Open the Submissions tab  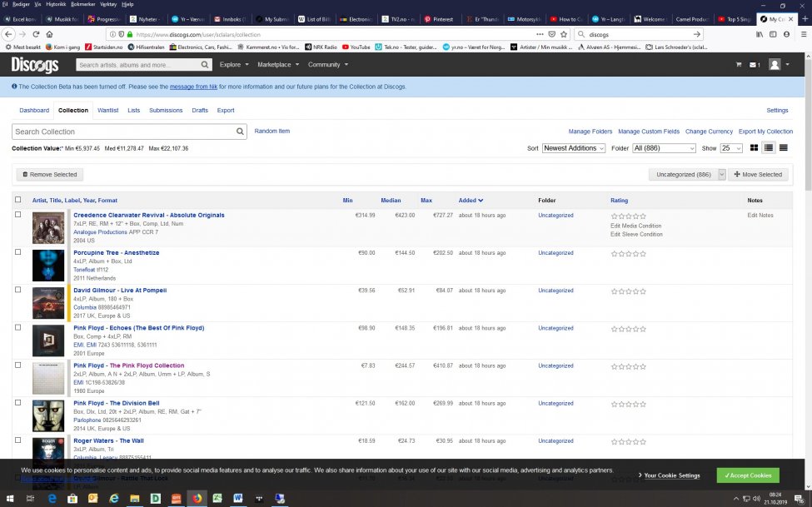tap(166, 110)
